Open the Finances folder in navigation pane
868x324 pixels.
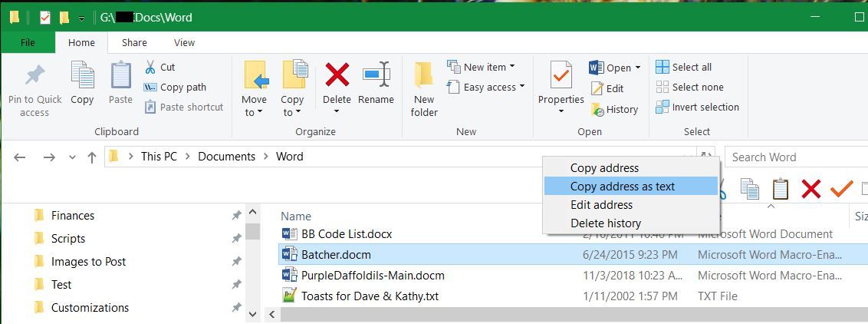(x=73, y=216)
